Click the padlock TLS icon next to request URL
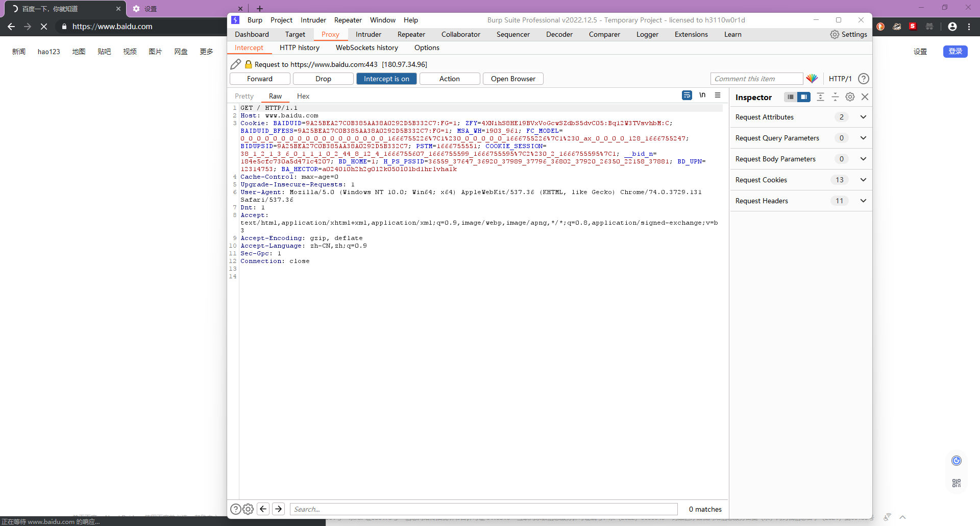Image resolution: width=980 pixels, height=526 pixels. pyautogui.click(x=249, y=64)
